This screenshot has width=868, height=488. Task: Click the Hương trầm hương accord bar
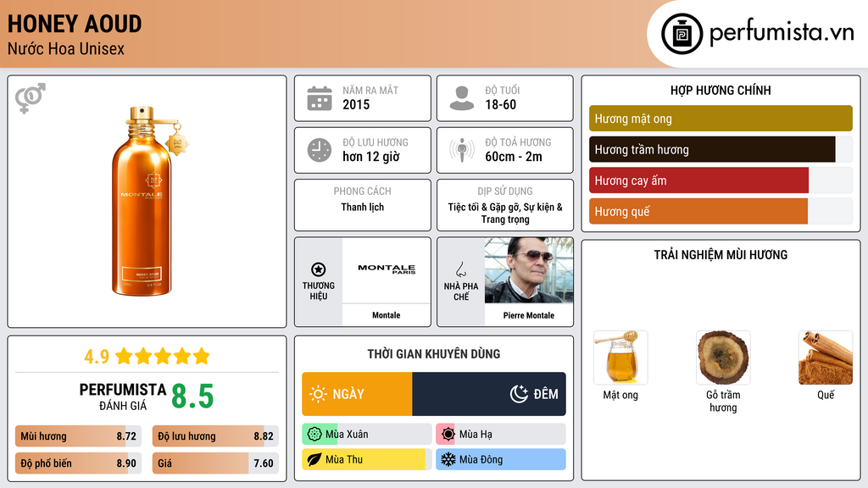pos(721,149)
